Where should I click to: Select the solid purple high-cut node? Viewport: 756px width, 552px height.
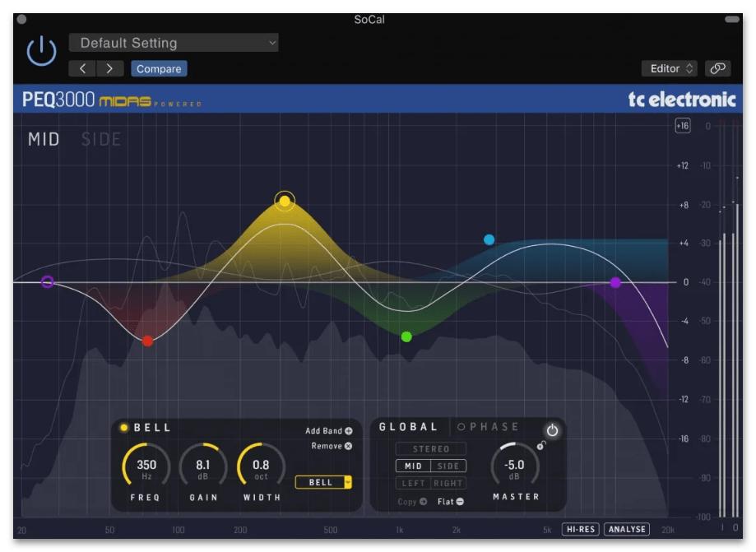point(615,282)
